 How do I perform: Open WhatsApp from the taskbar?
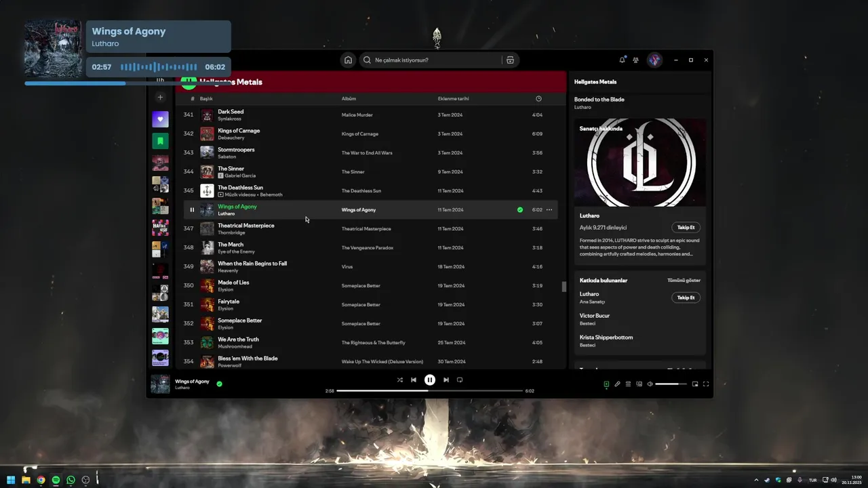tap(71, 480)
